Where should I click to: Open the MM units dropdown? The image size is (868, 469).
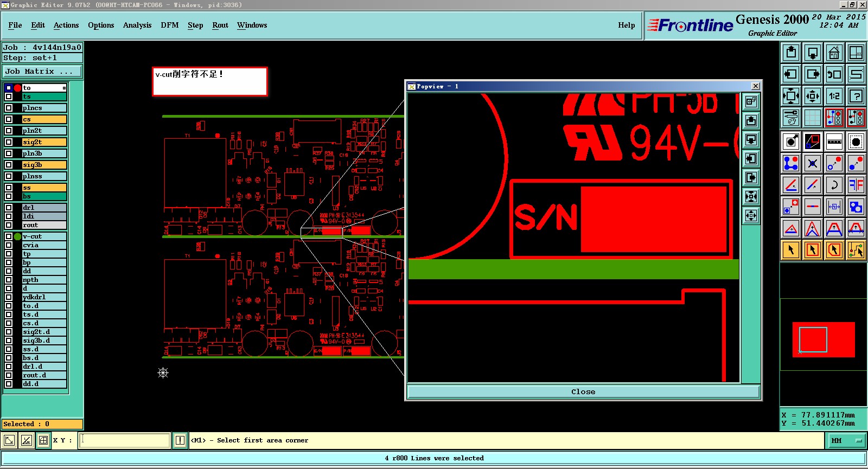846,440
